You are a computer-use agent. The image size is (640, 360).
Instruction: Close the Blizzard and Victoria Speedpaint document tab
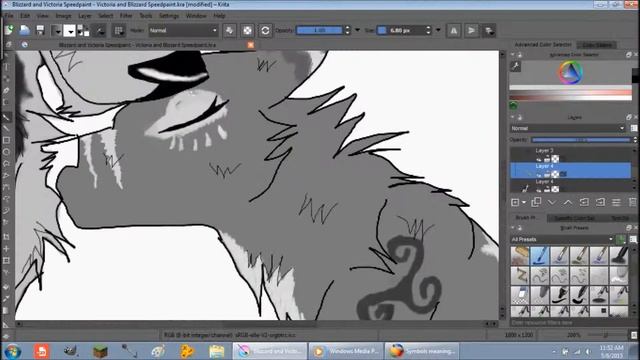tap(251, 45)
